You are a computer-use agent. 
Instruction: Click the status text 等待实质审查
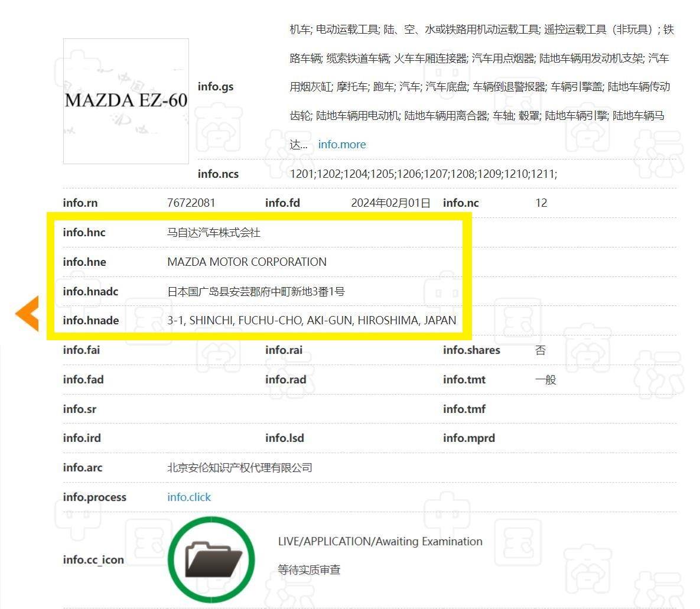tap(309, 569)
